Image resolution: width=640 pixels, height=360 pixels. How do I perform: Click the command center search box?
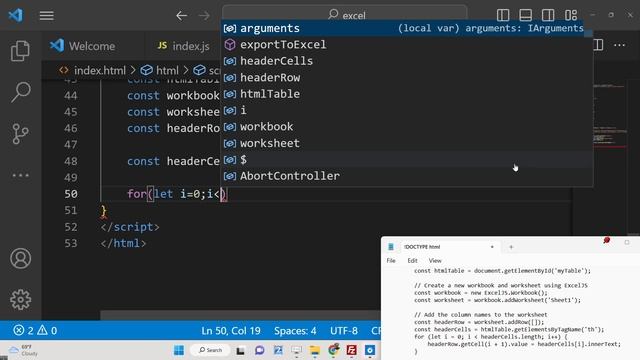click(345, 15)
